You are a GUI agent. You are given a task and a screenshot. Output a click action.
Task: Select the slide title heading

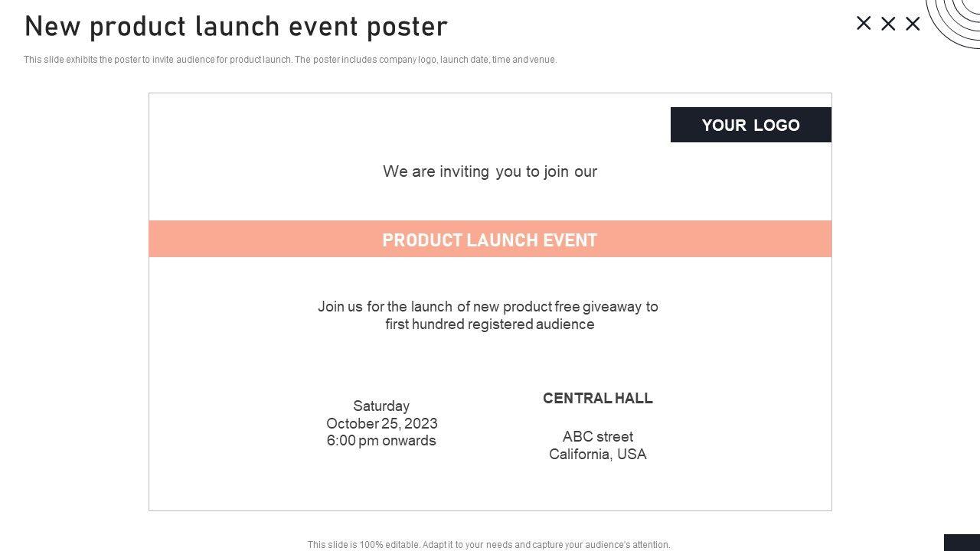click(x=236, y=27)
